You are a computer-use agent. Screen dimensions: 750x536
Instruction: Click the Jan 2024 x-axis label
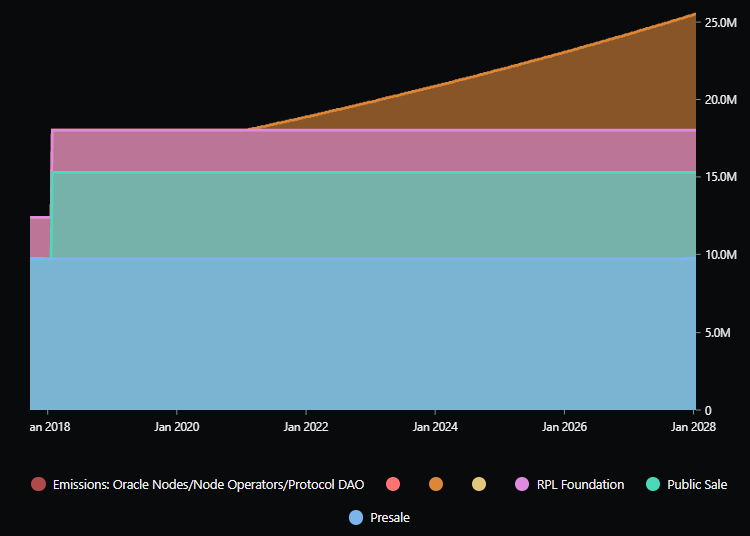[x=435, y=426]
